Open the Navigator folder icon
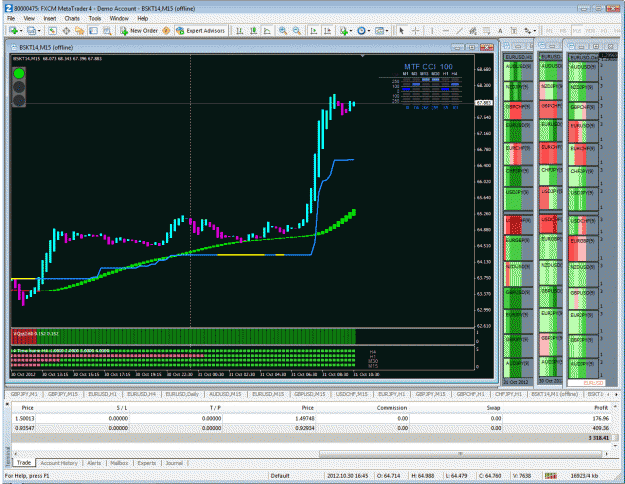 80,31
